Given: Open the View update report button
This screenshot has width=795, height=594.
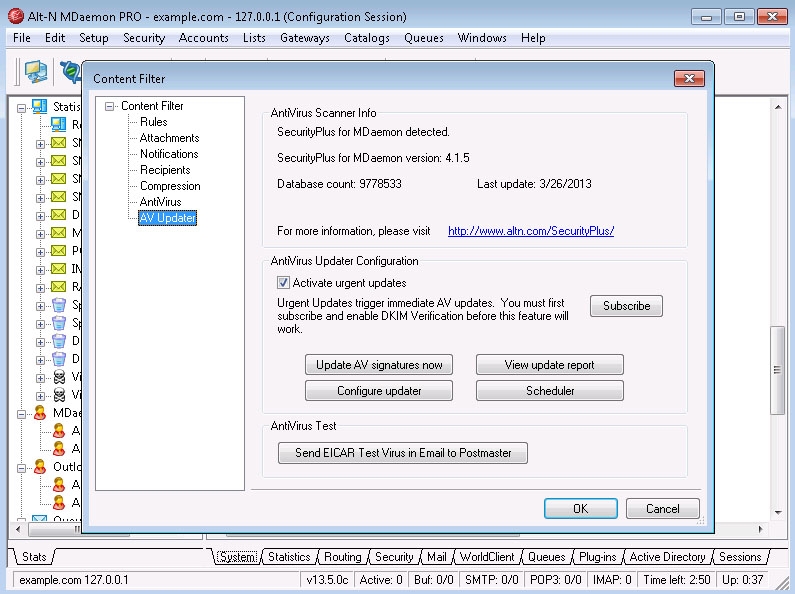Looking at the screenshot, I should (550, 365).
